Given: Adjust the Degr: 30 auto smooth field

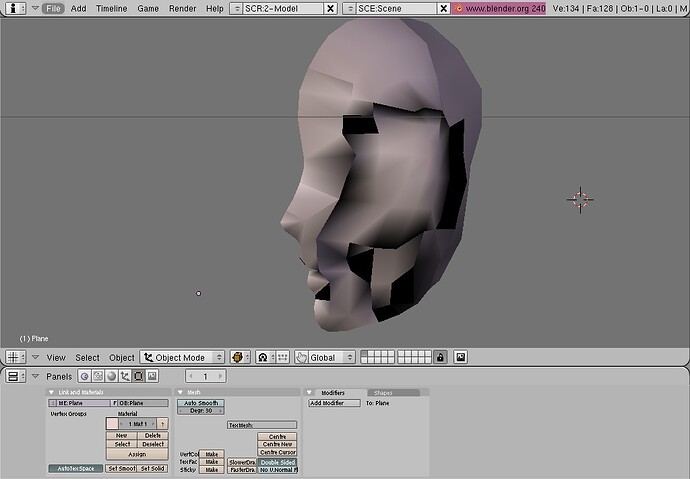Looking at the screenshot, I should click(x=201, y=411).
